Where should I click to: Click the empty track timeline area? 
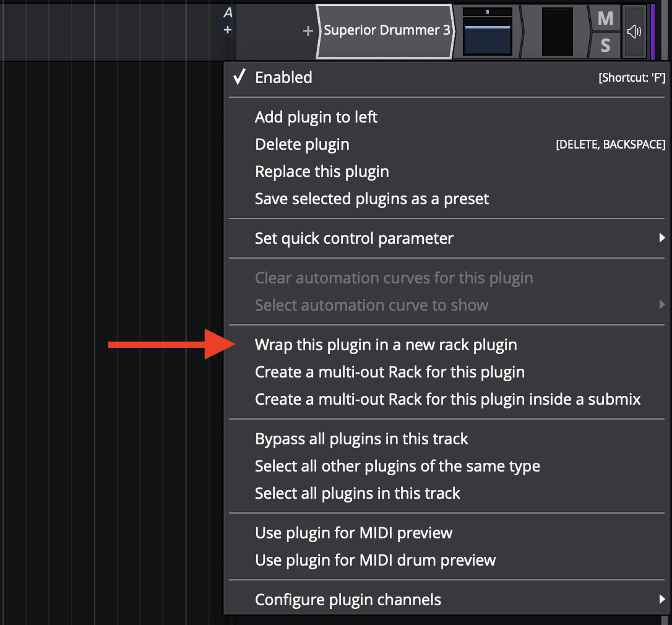pyautogui.click(x=111, y=248)
